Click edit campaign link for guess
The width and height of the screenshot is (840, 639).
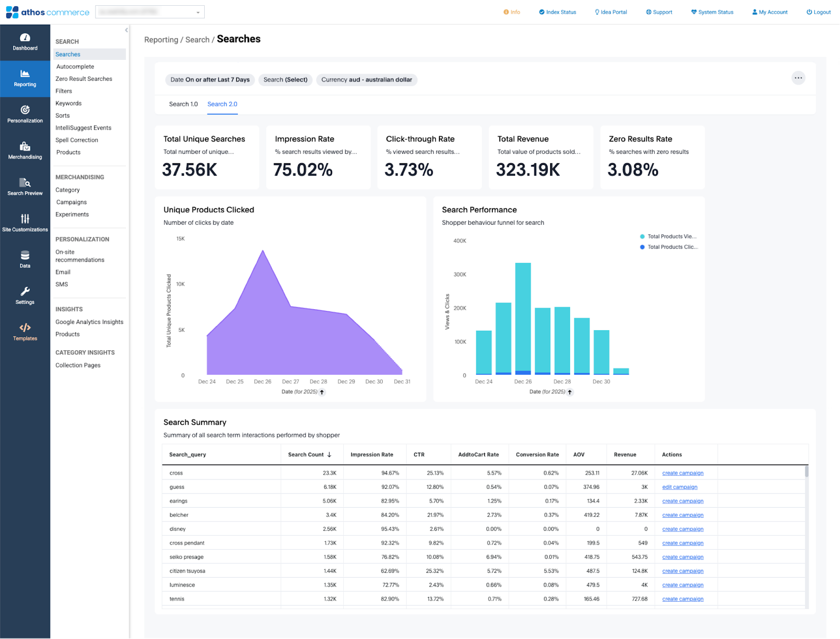(x=679, y=487)
